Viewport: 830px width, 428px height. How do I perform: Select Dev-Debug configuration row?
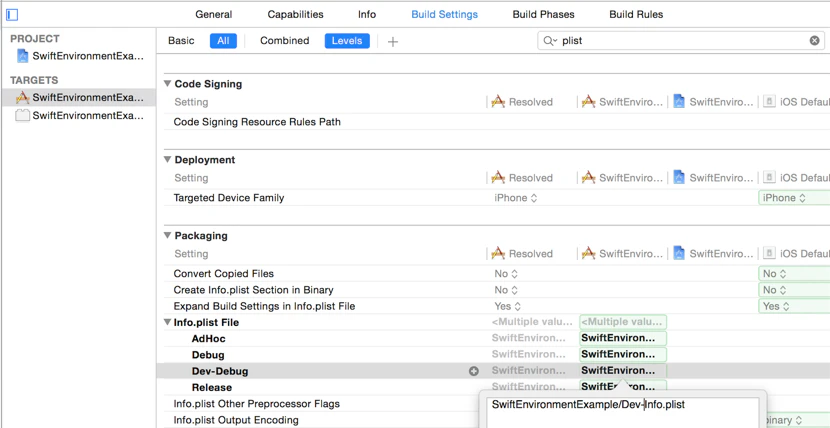(x=220, y=371)
